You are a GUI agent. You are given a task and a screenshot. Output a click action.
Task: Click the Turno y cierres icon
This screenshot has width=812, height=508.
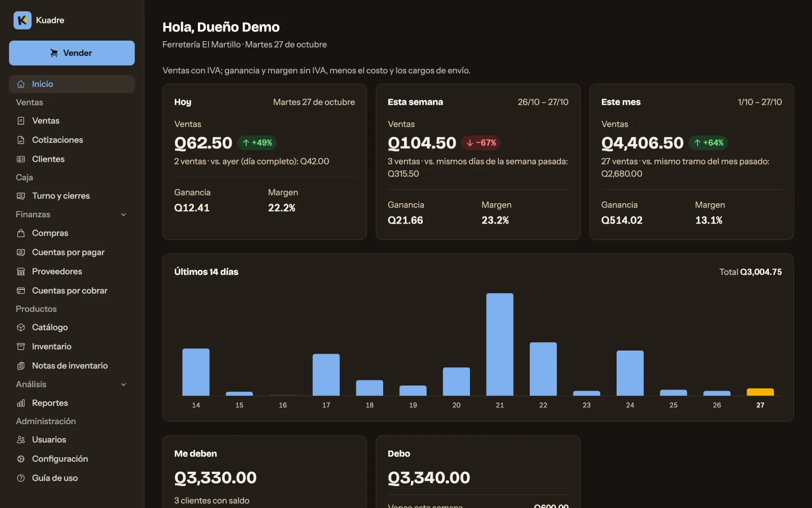[x=21, y=196]
